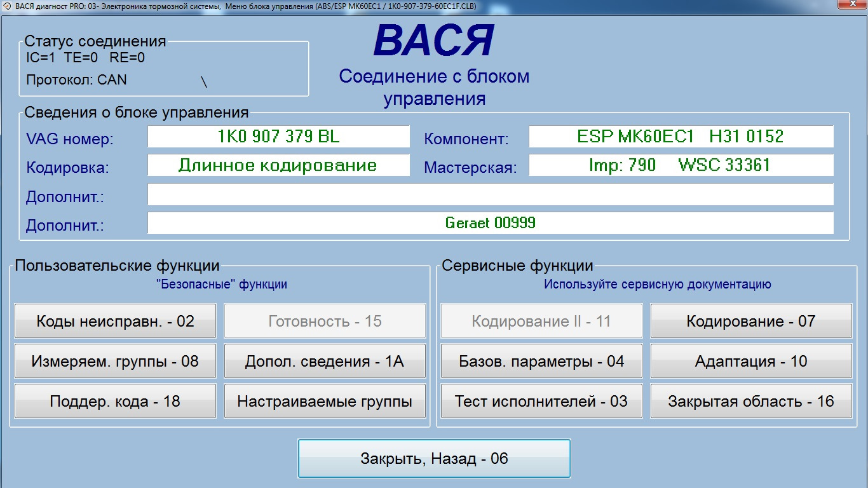The height and width of the screenshot is (488, 868).
Task: Open 'Адаптация - 10' adaptation
Action: (x=751, y=362)
